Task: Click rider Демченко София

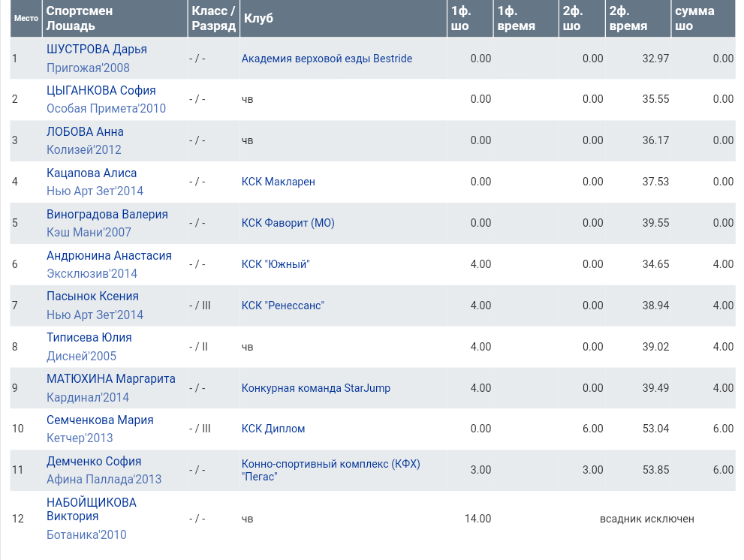Action: coord(94,462)
